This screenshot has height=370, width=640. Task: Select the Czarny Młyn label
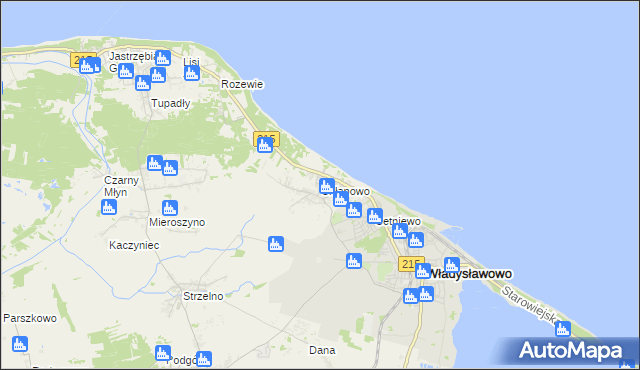point(121,186)
